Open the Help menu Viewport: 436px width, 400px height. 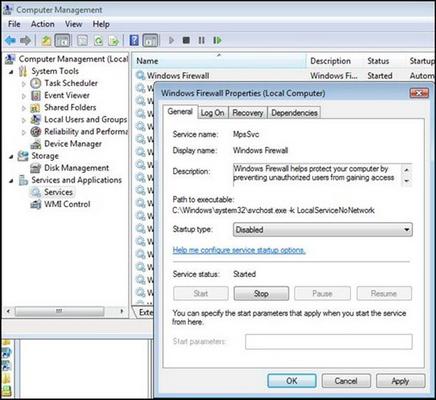101,24
